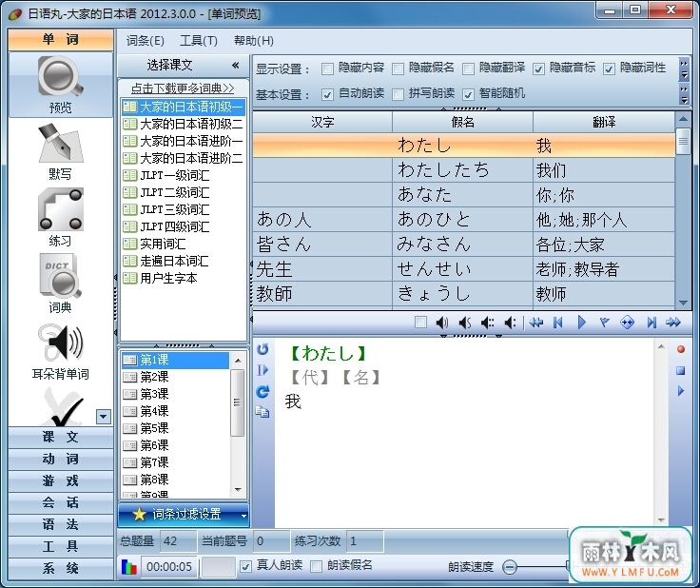Click the 点击下载更多词典>> link
Image resolution: width=700 pixels, height=588 pixels.
pyautogui.click(x=183, y=88)
